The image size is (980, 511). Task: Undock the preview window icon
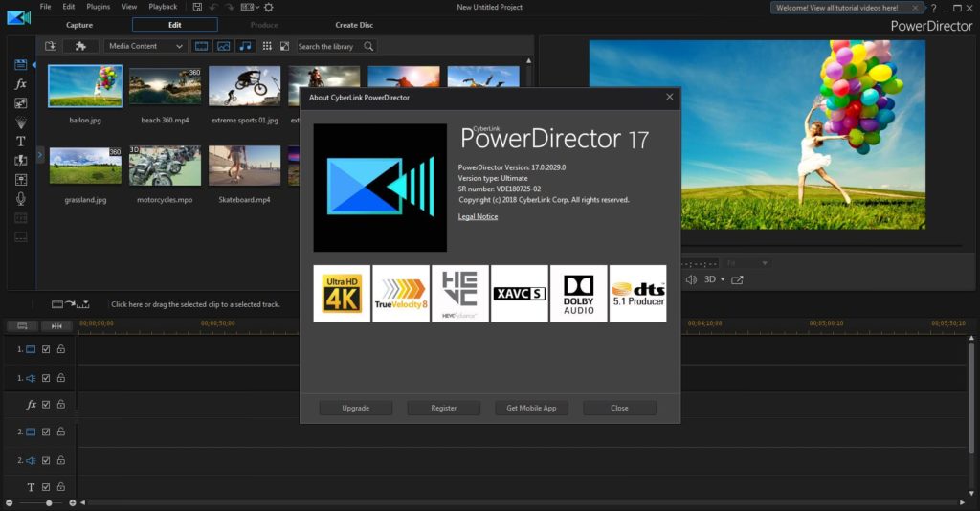(737, 279)
